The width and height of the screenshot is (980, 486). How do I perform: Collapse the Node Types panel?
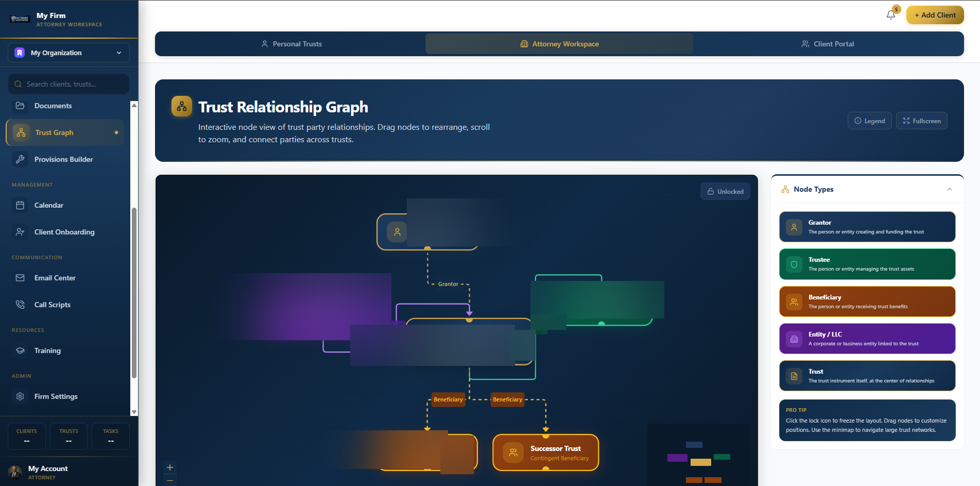(x=950, y=189)
